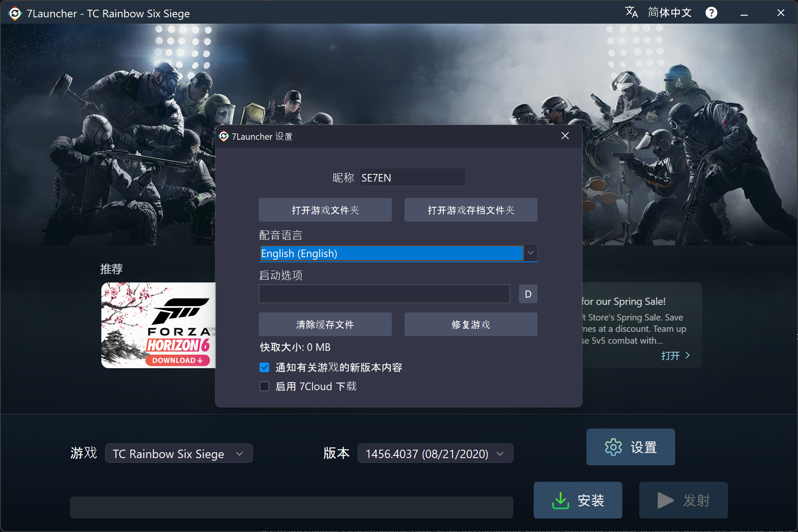Click the 打开 link on the Spring Sale card

(x=670, y=356)
